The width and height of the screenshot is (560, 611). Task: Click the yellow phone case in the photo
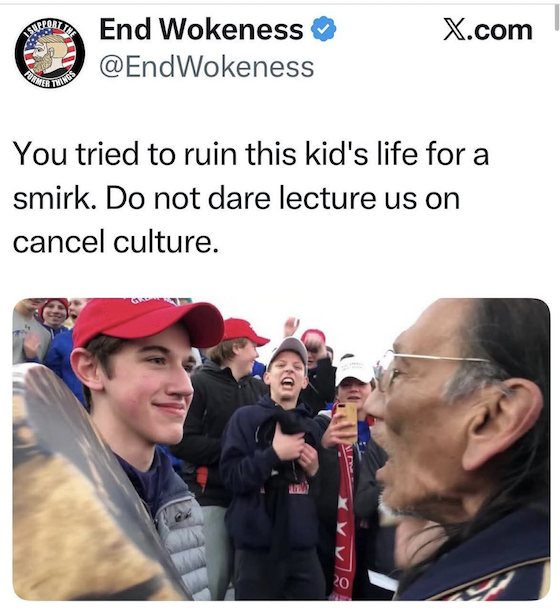click(x=346, y=421)
